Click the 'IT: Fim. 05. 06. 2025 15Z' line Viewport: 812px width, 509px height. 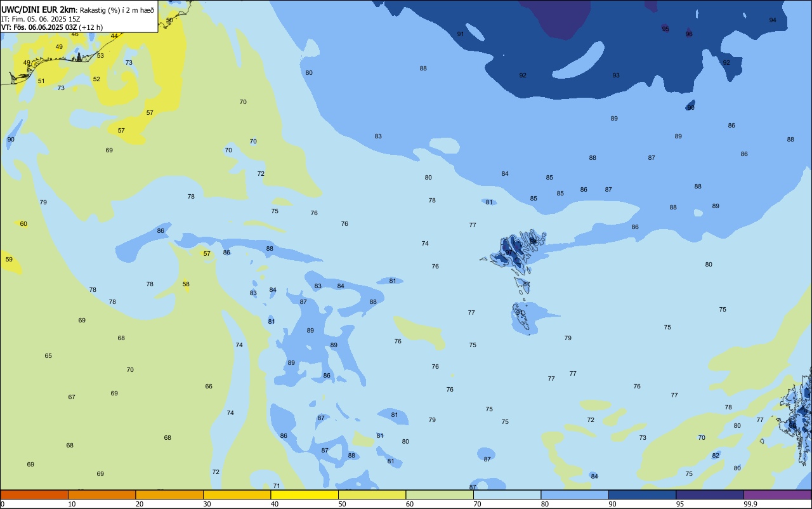pos(41,18)
